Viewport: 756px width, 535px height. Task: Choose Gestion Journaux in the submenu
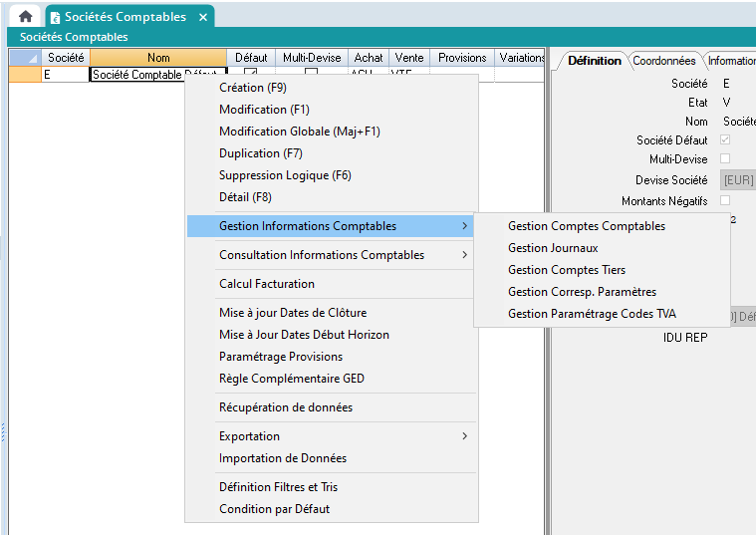click(x=553, y=248)
